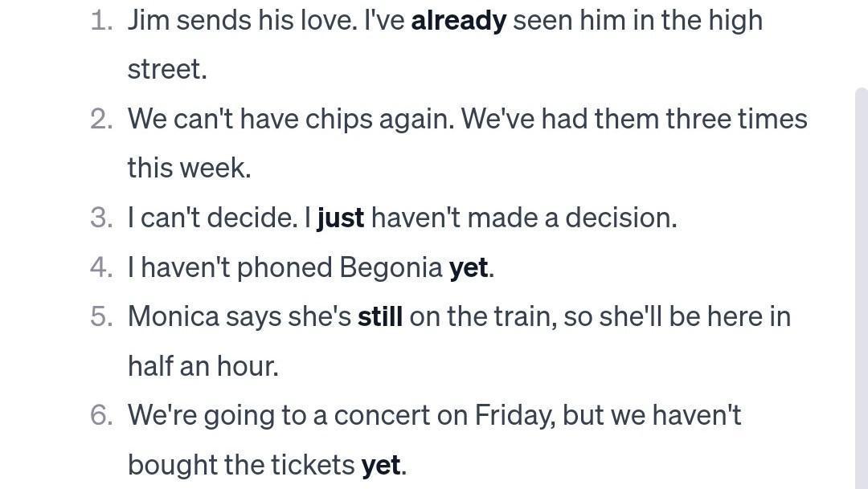Click the word "street." on the wrapped line
This screenshot has width=868, height=489.
tap(167, 69)
